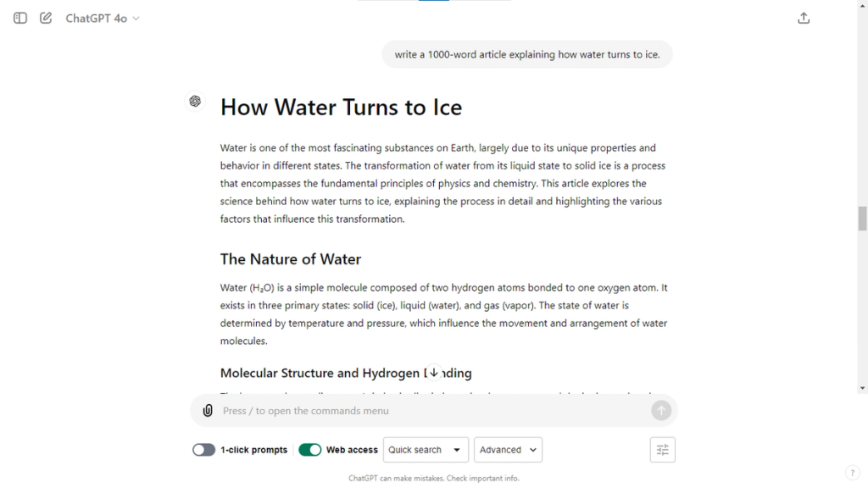Screen dimensions: 868x488
Task: Jump down using the scroll-to-bottom arrow
Action: pos(433,370)
